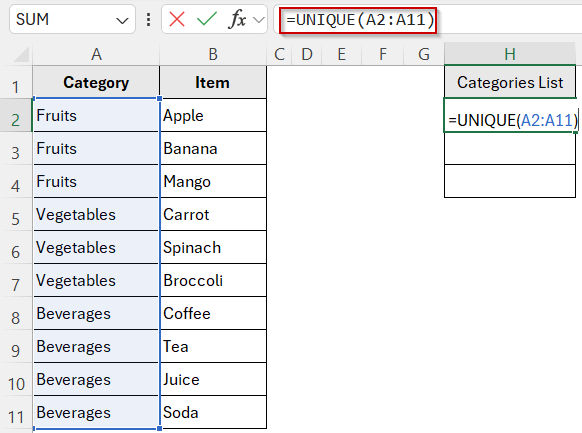Click the Juice cell

(213, 380)
